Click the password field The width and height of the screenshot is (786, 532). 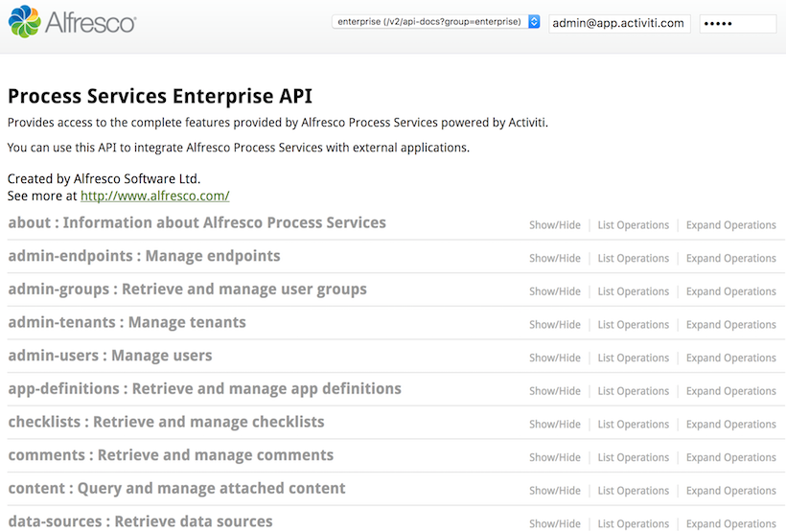738,24
